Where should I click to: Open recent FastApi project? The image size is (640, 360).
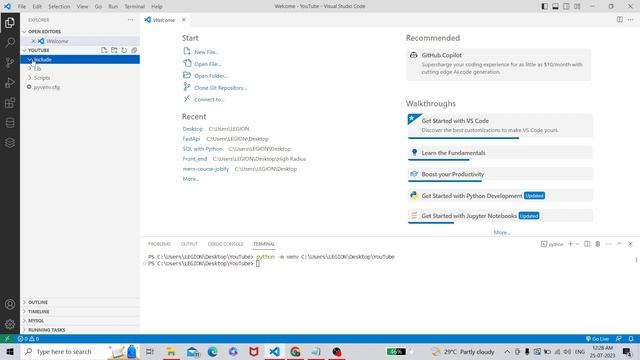[x=191, y=139]
